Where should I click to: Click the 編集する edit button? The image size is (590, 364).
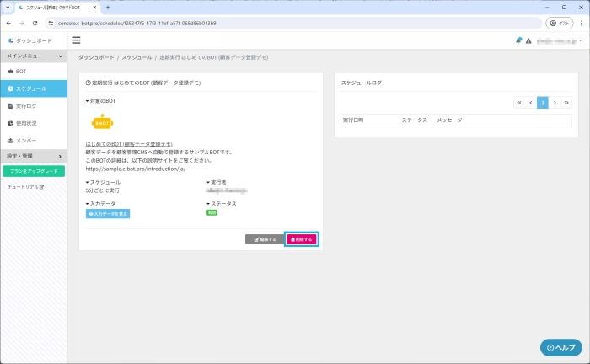click(265, 239)
